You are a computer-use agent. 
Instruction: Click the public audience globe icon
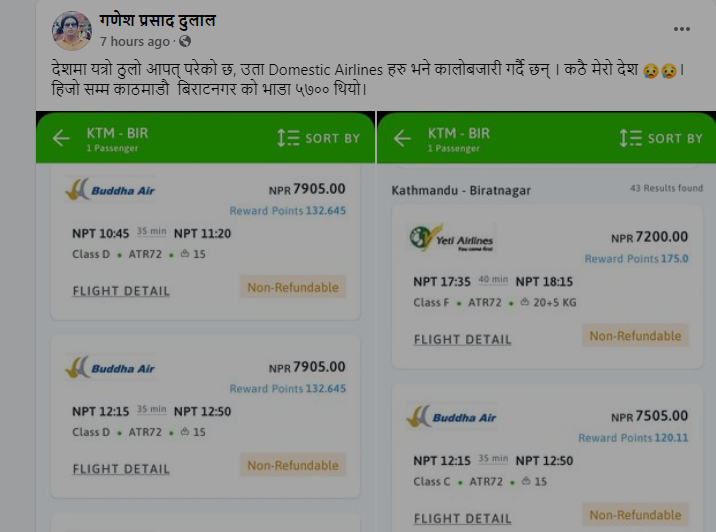tap(184, 42)
